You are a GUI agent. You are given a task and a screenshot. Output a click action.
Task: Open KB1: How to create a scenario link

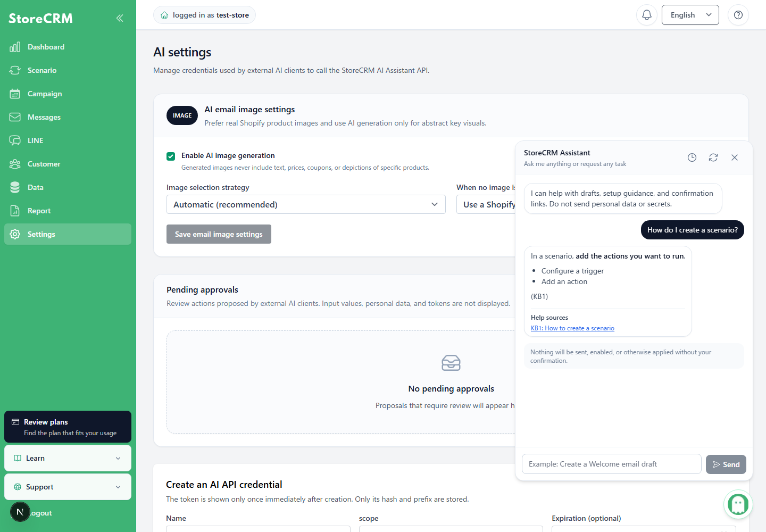(x=572, y=328)
